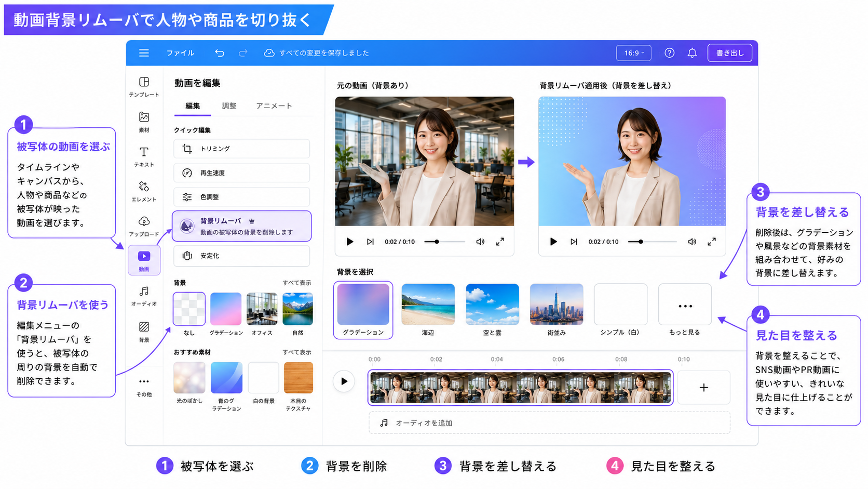Open オーディオ in the sidebar
The height and width of the screenshot is (489, 868).
(x=144, y=296)
